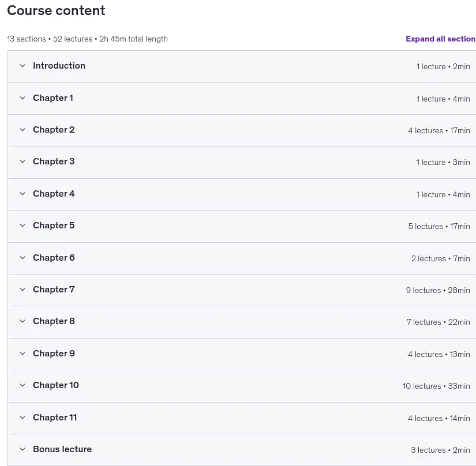Click the Chapter 10 chevron icon

(23, 385)
